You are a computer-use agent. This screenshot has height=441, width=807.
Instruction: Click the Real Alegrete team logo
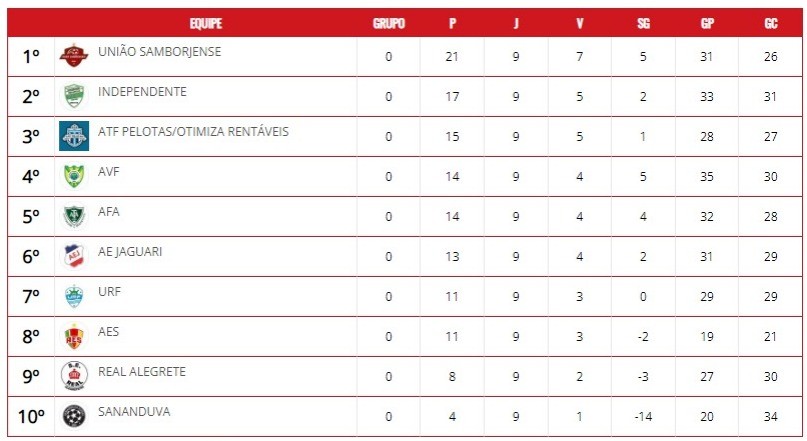(x=74, y=376)
